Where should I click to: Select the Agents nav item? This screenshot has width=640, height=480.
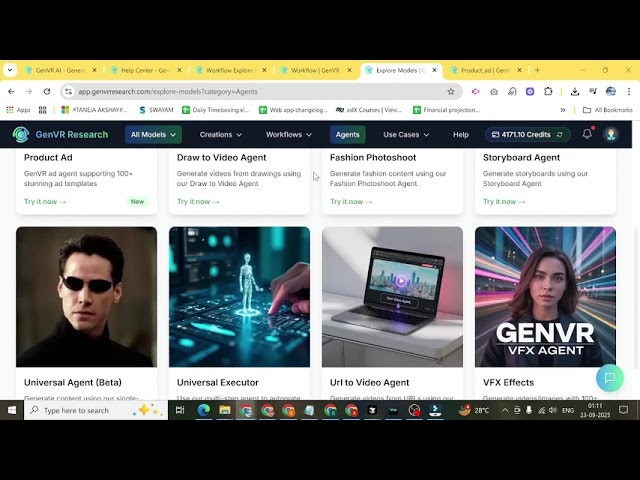click(347, 134)
